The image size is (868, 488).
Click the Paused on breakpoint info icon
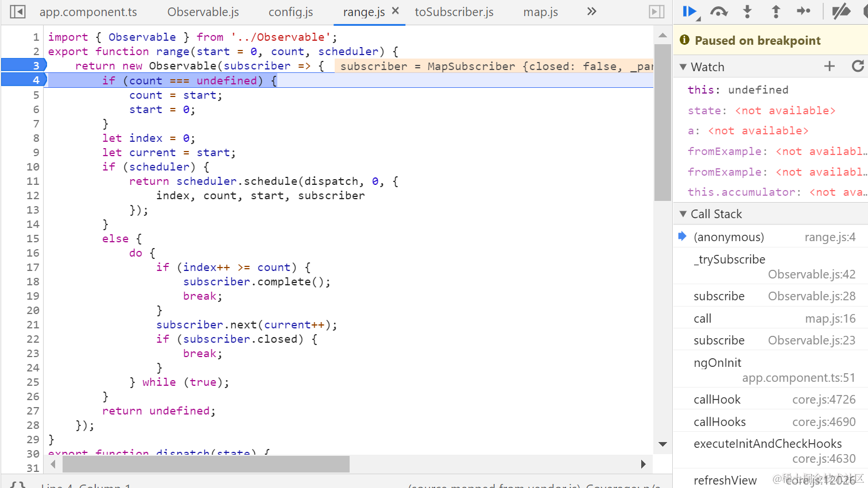click(x=684, y=40)
